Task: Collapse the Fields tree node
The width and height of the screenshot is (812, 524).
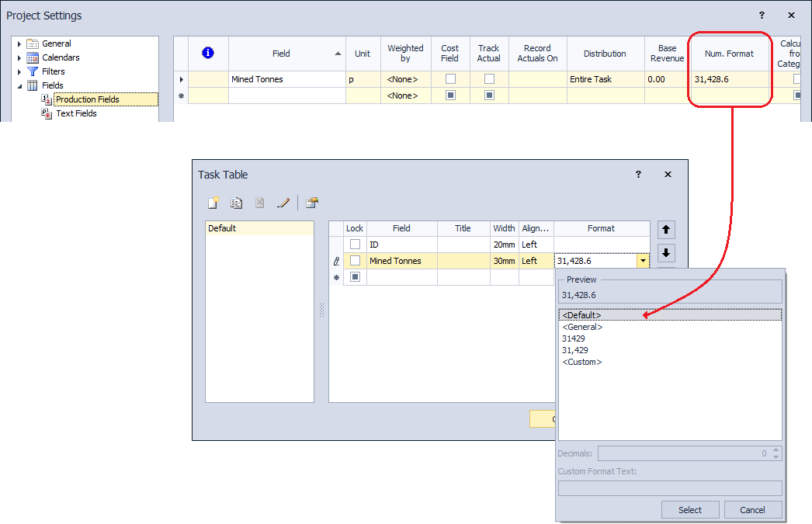Action: click(19, 85)
